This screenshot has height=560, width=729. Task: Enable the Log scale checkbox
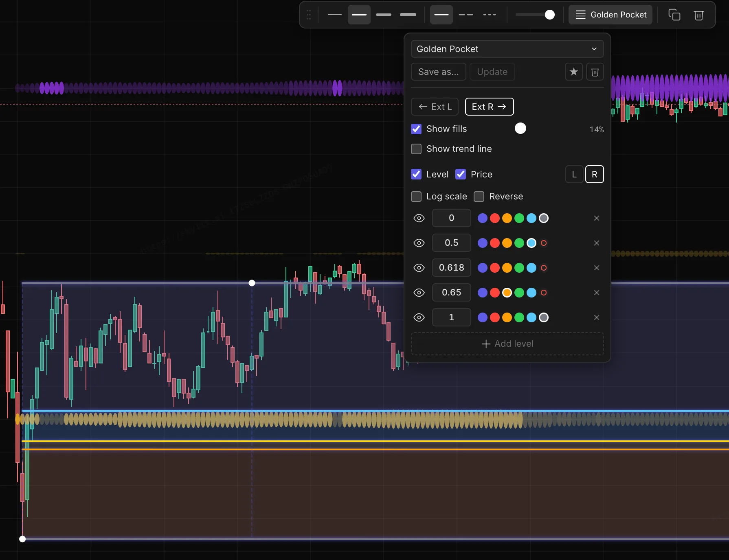point(416,197)
